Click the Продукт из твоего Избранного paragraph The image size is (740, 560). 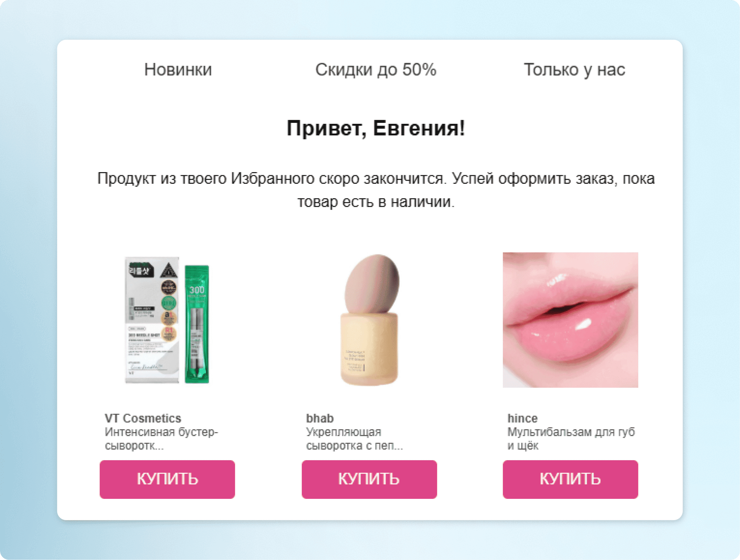376,190
